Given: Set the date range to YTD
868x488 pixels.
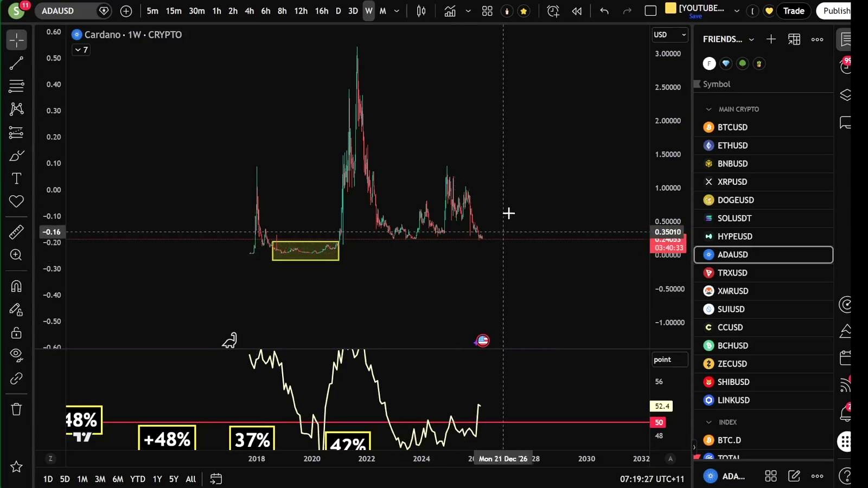Looking at the screenshot, I should tap(138, 479).
